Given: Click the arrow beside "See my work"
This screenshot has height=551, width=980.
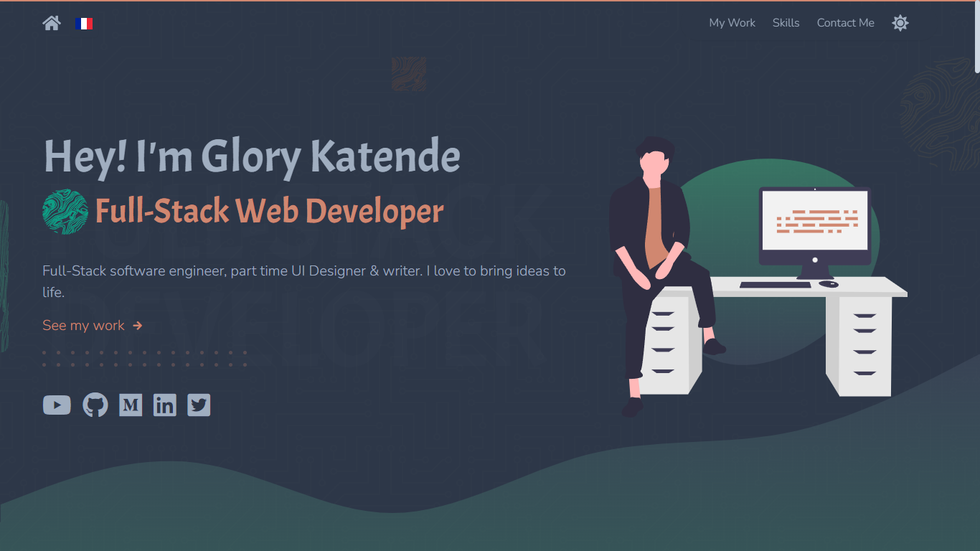Looking at the screenshot, I should [x=138, y=326].
